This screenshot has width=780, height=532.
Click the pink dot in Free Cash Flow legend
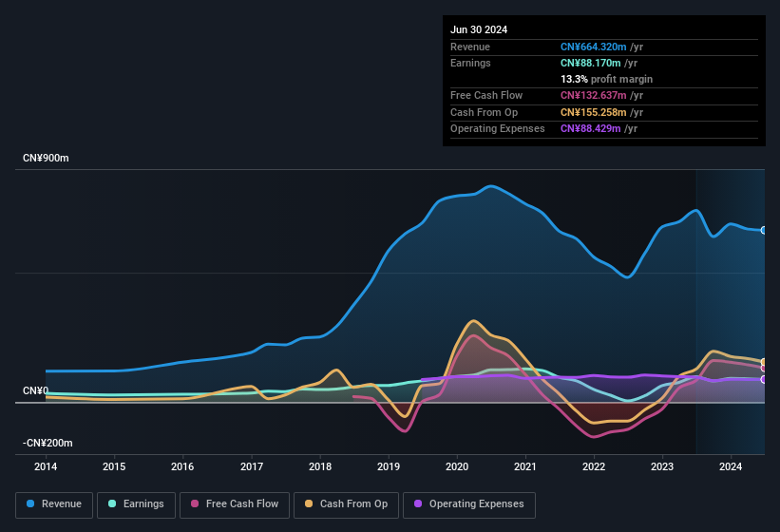tap(196, 504)
